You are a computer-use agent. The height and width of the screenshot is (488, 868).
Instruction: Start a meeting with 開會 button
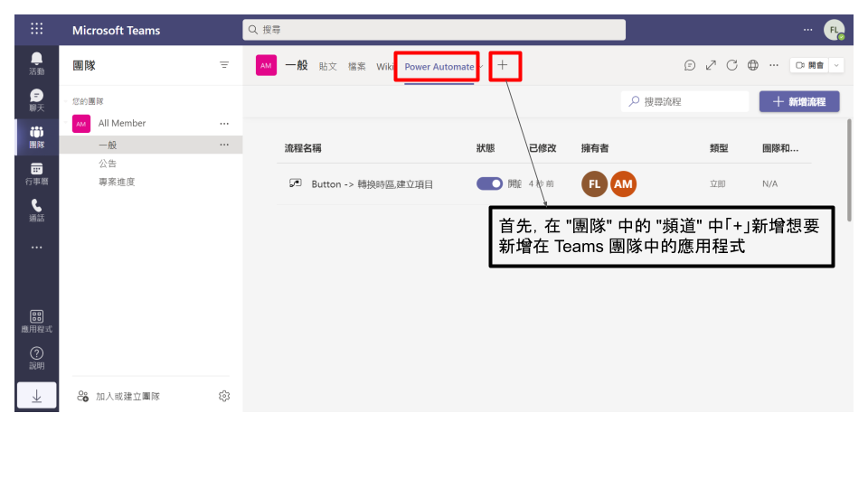click(x=809, y=65)
